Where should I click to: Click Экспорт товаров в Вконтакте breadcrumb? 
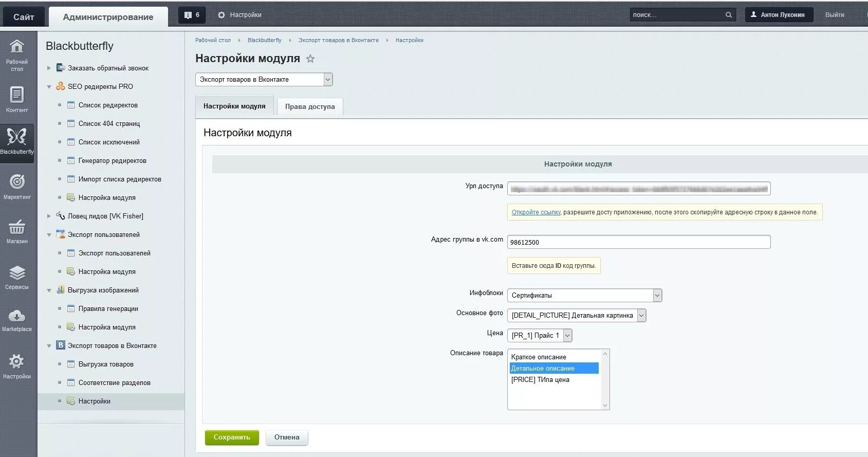pyautogui.click(x=339, y=40)
